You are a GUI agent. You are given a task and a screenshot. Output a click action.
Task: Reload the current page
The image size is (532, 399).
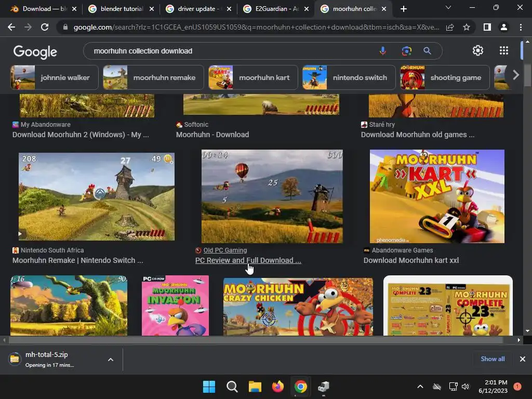tap(45, 27)
